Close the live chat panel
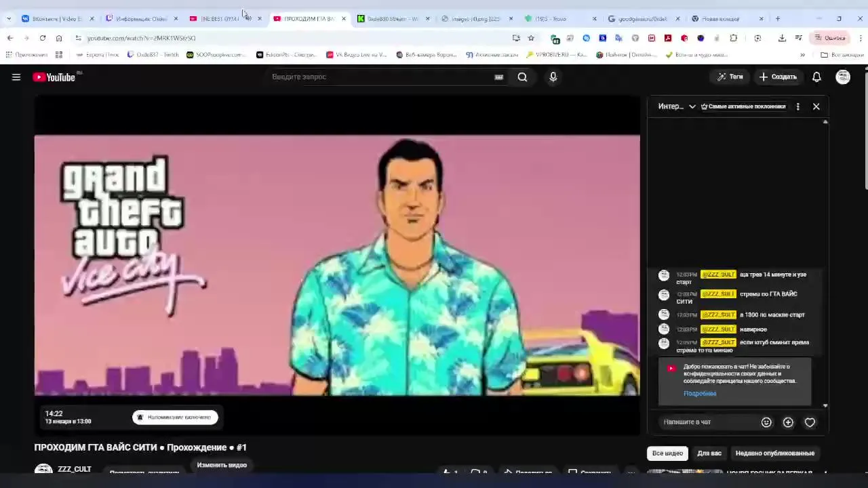Image resolution: width=868 pixels, height=488 pixels. 816,106
